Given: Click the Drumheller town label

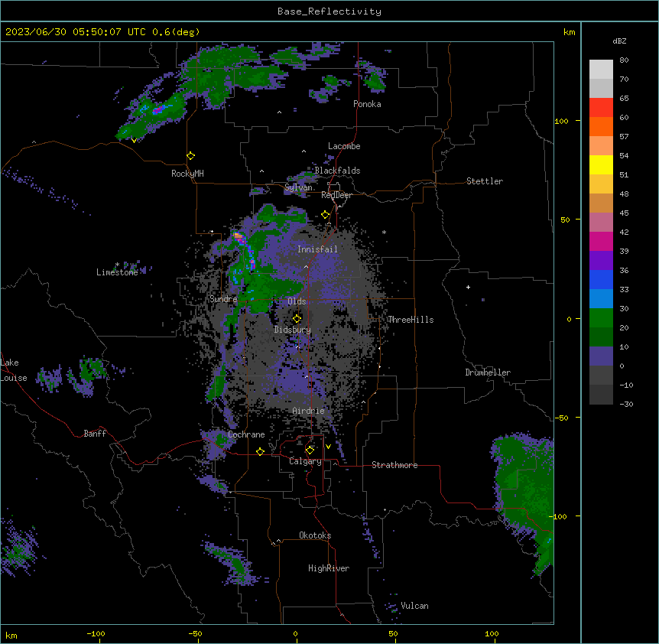Looking at the screenshot, I should coord(488,372).
